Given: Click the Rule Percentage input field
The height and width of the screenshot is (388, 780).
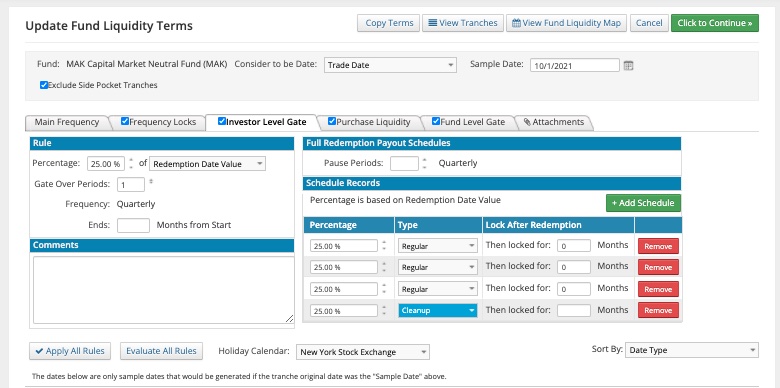Looking at the screenshot, I should point(106,164).
